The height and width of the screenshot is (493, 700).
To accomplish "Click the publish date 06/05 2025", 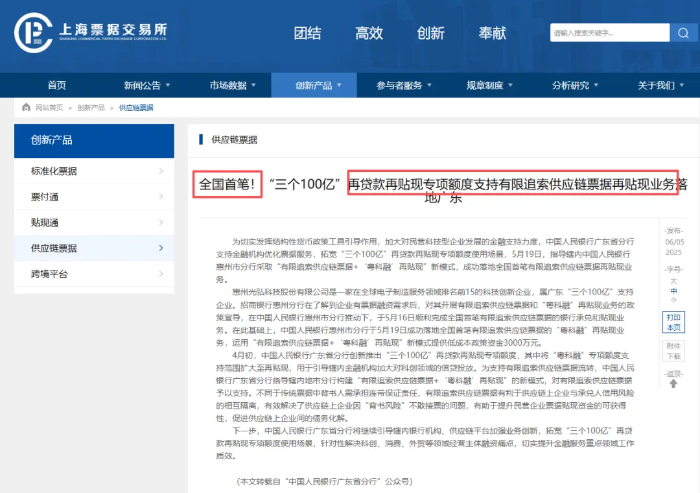I will pyautogui.click(x=674, y=247).
